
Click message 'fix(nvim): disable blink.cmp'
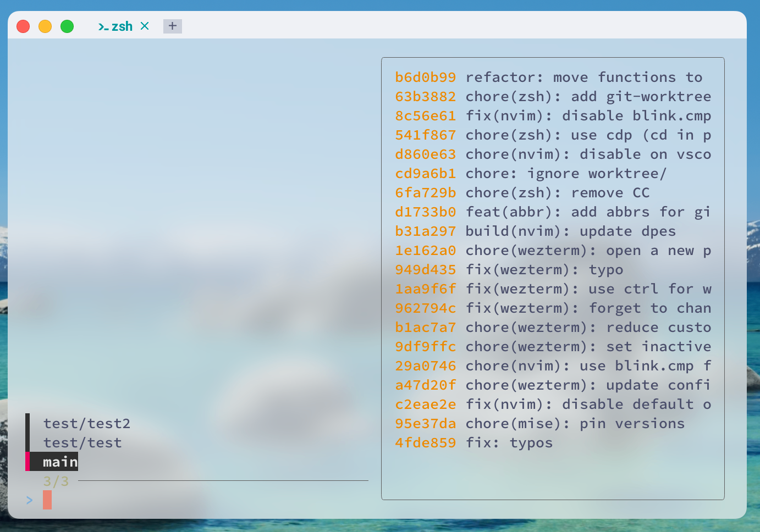click(x=588, y=116)
